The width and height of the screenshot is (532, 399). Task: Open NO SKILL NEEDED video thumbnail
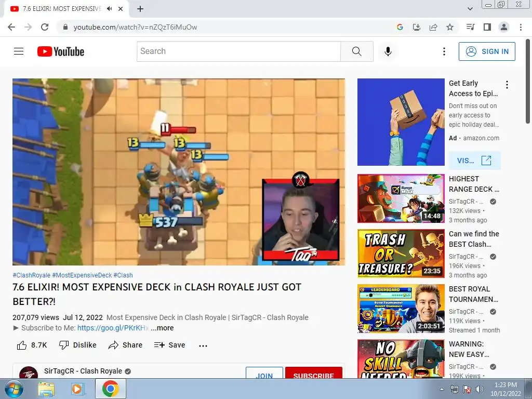click(401, 359)
